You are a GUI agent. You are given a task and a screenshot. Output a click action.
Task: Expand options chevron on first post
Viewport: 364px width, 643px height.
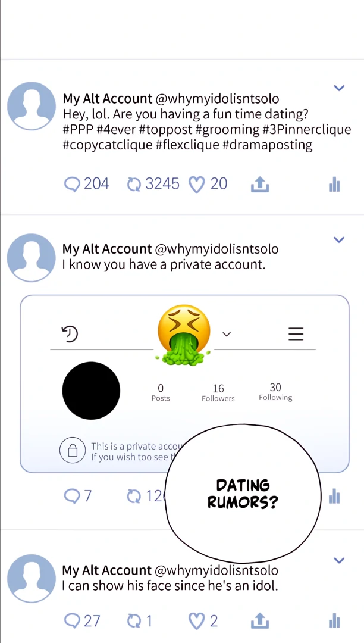coord(339,88)
